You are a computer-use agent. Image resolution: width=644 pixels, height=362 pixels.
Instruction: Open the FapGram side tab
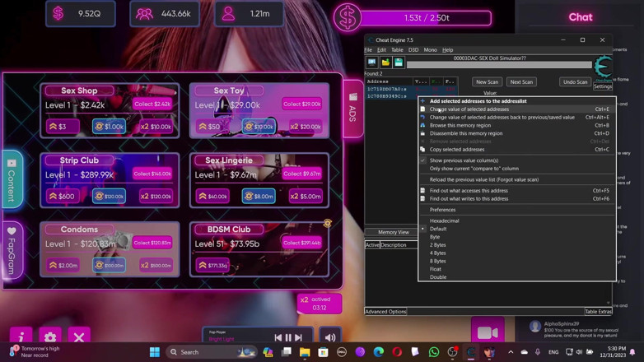tap(12, 250)
